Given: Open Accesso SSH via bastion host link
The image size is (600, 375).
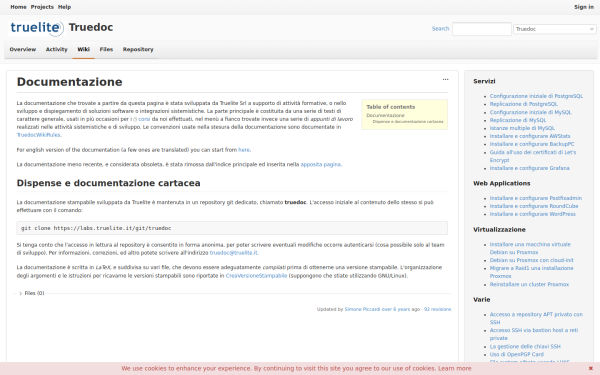Looking at the screenshot, I should pyautogui.click(x=534, y=334).
